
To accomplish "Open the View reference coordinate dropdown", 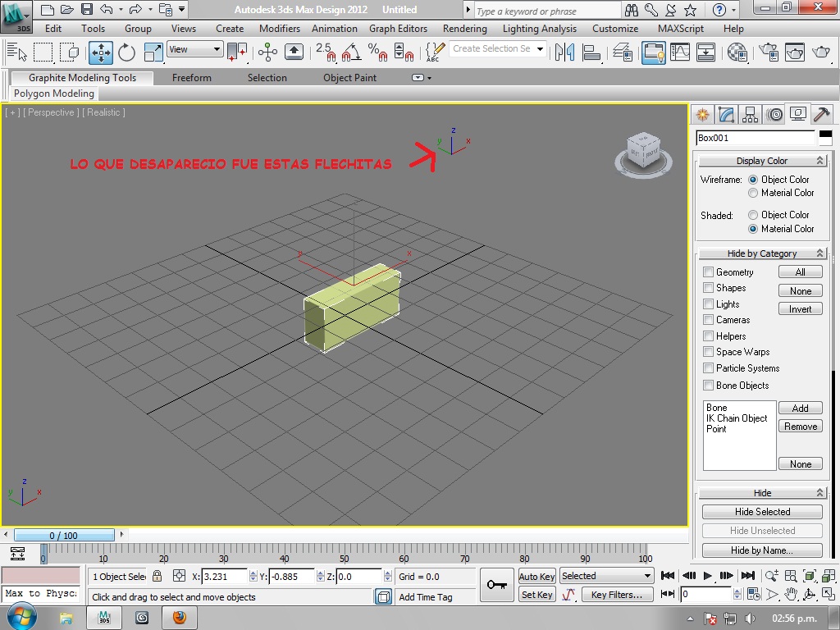I will tap(194, 49).
